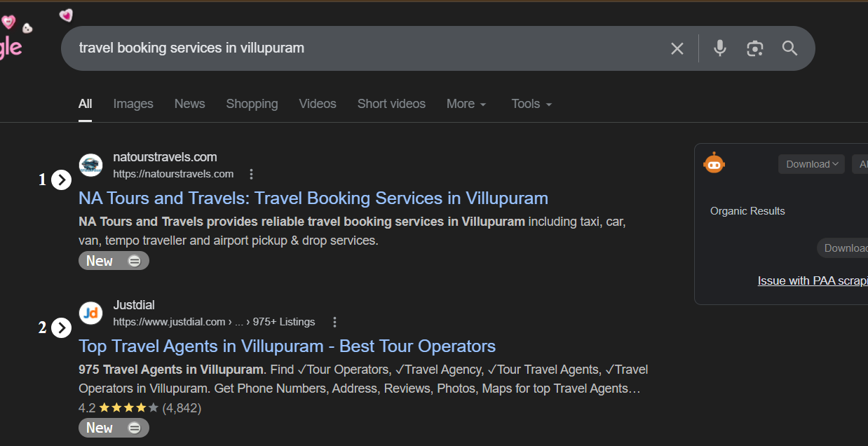
Task: Open the Download dropdown in the extension panel
Action: (811, 164)
